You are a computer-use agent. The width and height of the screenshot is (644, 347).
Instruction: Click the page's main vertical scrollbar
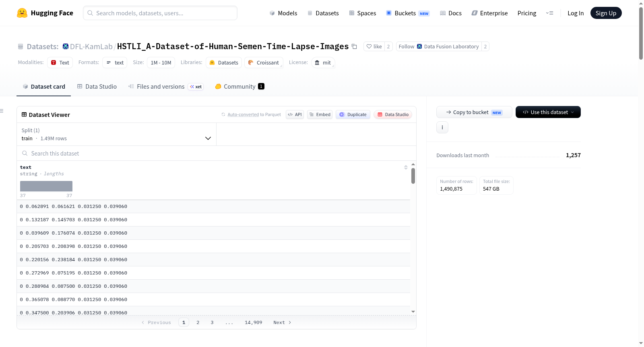point(641,33)
